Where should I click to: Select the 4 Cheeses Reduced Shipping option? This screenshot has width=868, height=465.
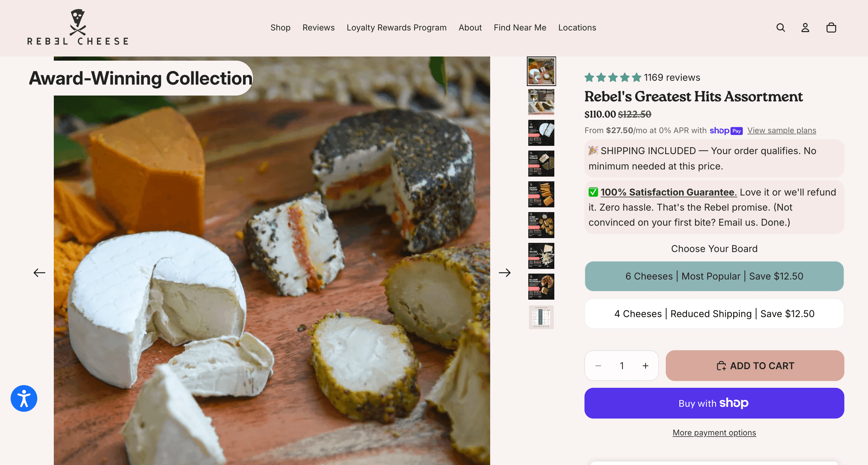click(x=714, y=314)
